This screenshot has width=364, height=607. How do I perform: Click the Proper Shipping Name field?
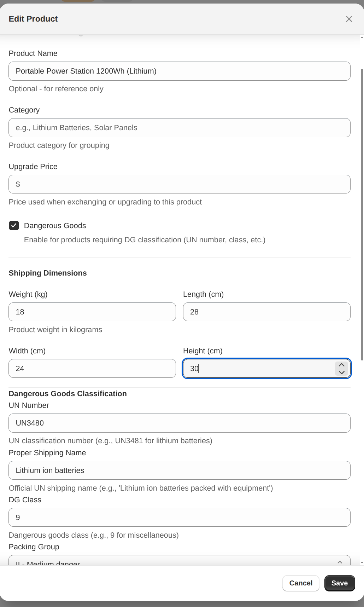tap(180, 470)
